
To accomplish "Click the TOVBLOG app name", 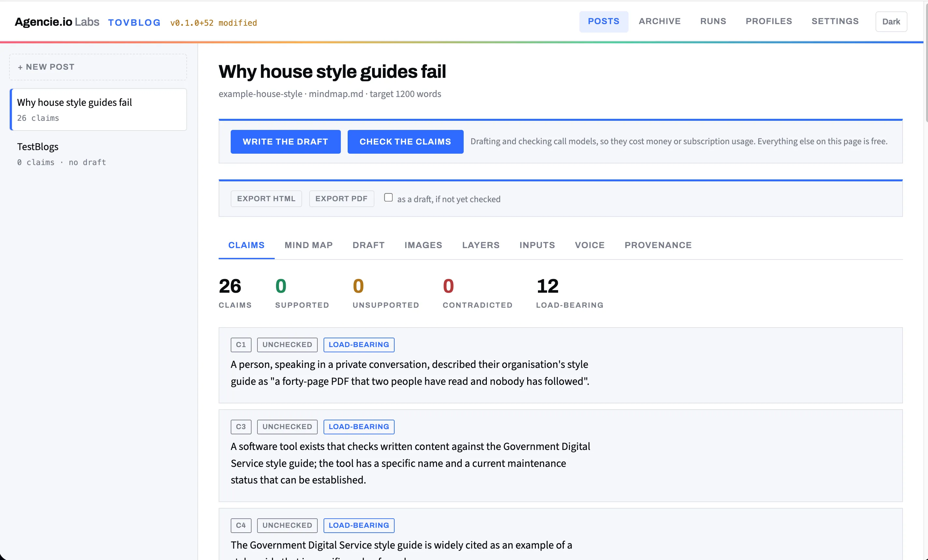I will pos(135,22).
